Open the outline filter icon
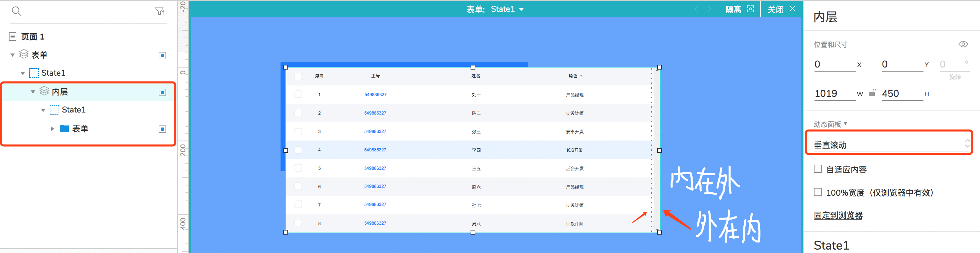This screenshot has width=980, height=253. click(x=160, y=12)
